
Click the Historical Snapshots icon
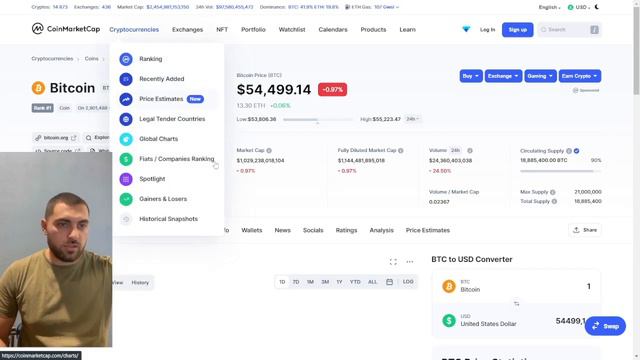click(x=126, y=219)
